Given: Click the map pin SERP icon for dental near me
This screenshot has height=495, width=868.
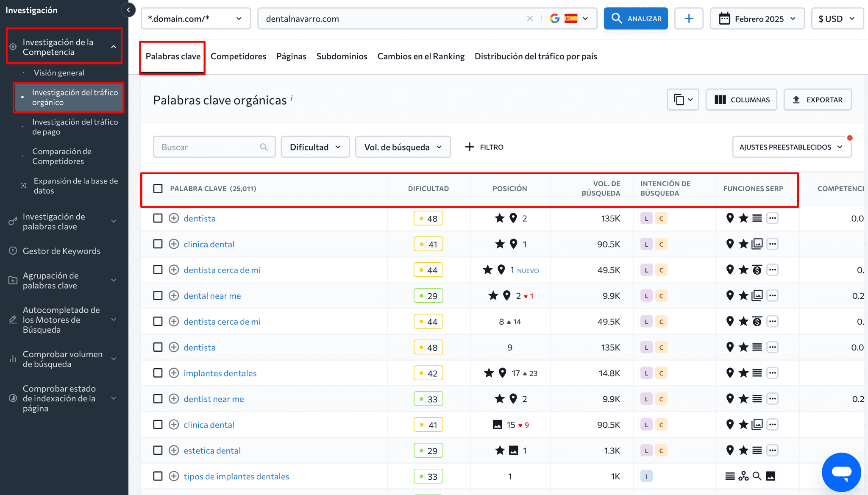Looking at the screenshot, I should pyautogui.click(x=730, y=295).
